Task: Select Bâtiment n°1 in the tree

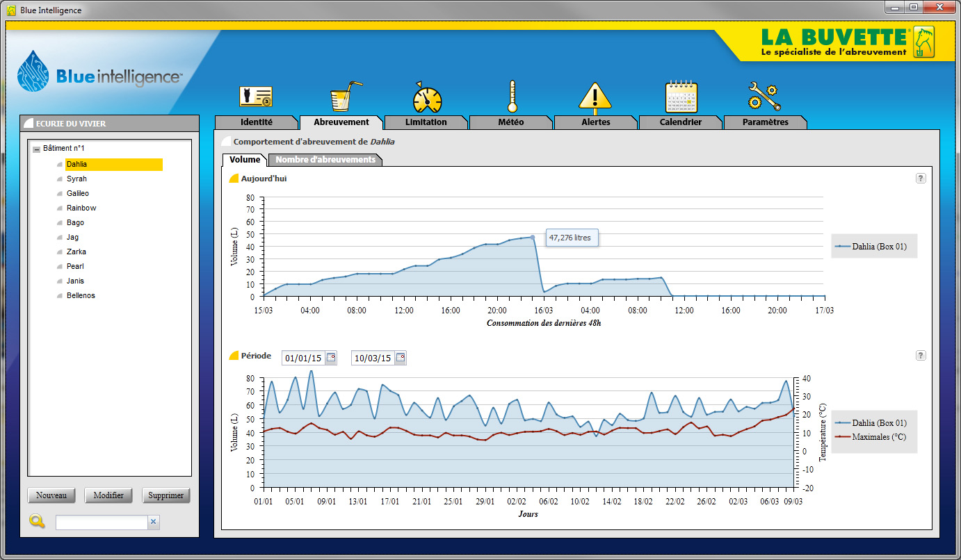Action: 64,149
